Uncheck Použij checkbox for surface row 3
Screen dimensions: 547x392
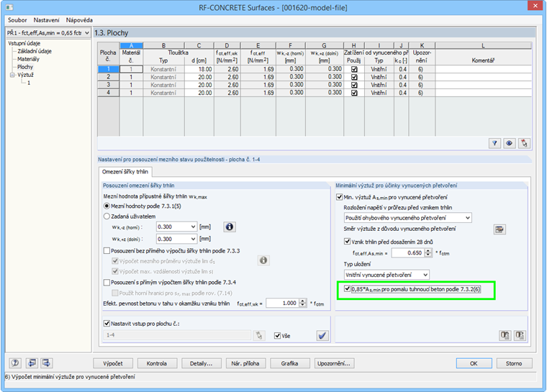click(354, 85)
